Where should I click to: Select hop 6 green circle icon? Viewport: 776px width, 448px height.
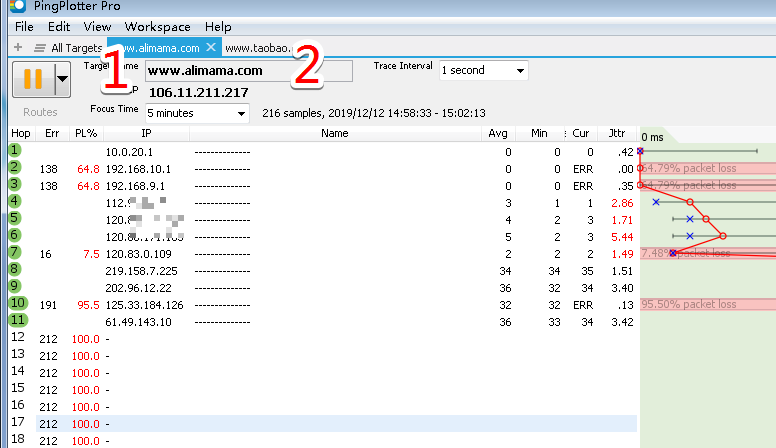coord(15,235)
